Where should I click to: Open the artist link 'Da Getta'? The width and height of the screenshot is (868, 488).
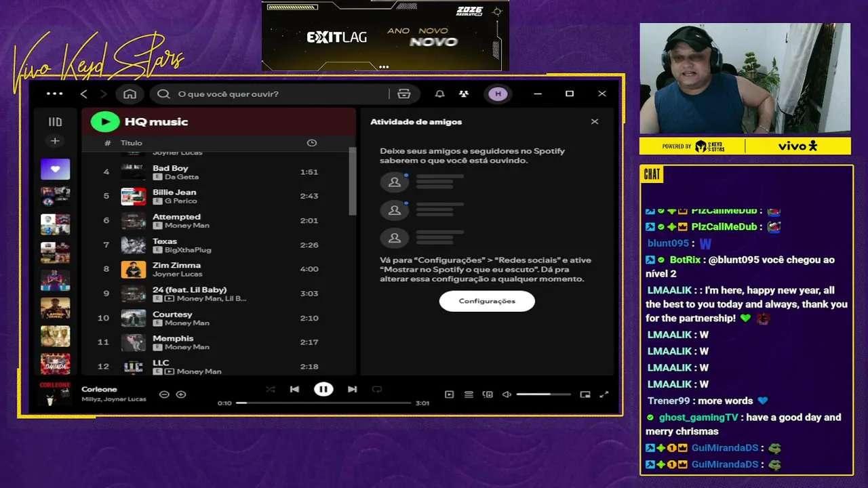[x=182, y=177]
